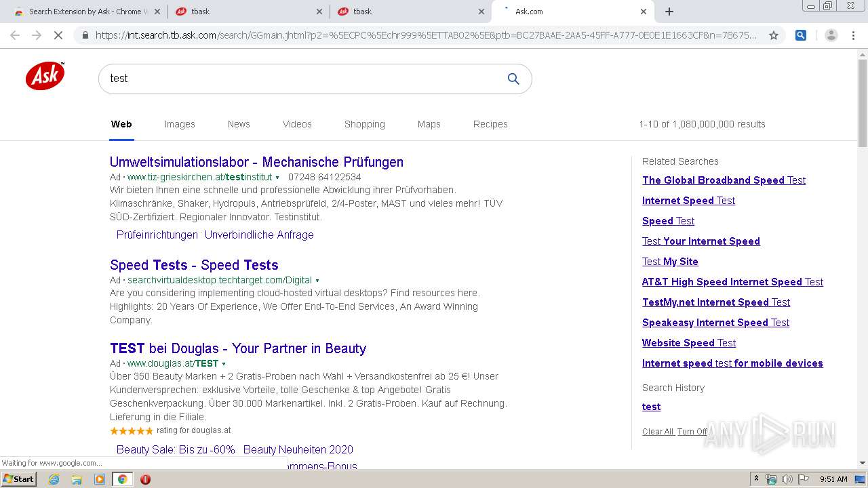Screen dimensions: 868x488
Task: Close the Ask.com tab
Action: [644, 12]
